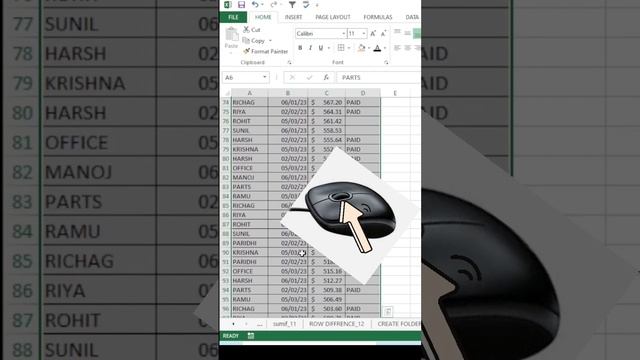Click the Cancel X in formula bar
The width and height of the screenshot is (640, 360).
292,77
